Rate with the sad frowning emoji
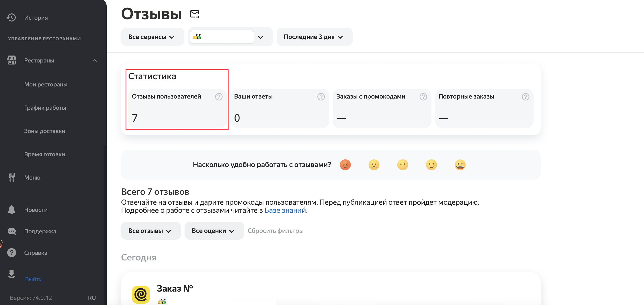The height and width of the screenshot is (305, 644). point(374,165)
